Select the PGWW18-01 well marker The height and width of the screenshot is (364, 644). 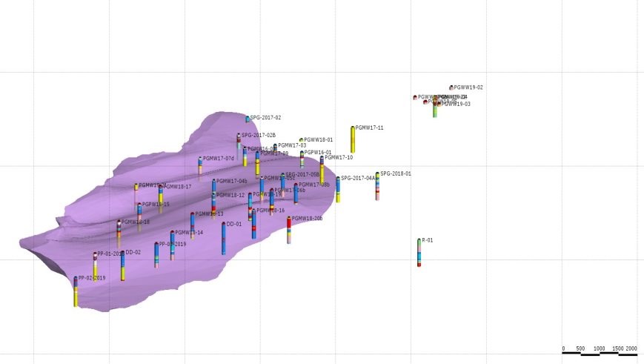[x=301, y=139]
